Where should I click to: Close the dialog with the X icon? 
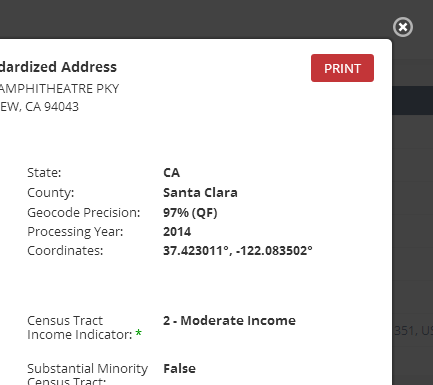403,27
